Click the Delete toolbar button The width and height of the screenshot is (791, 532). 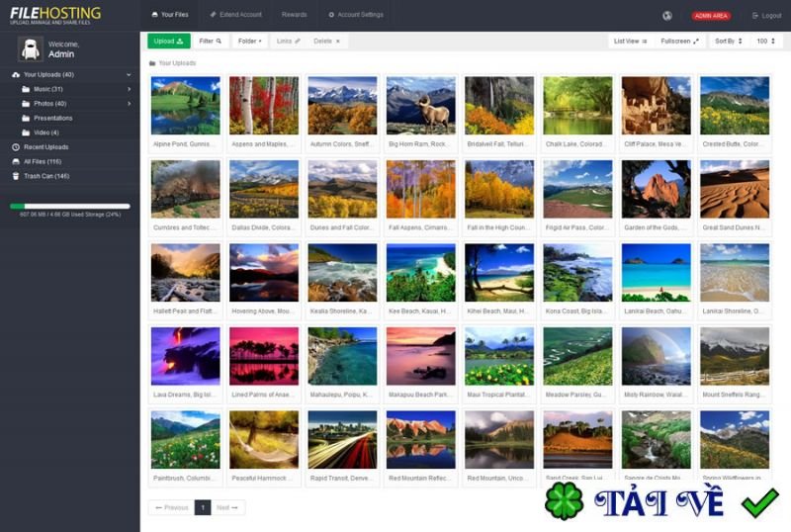[327, 42]
